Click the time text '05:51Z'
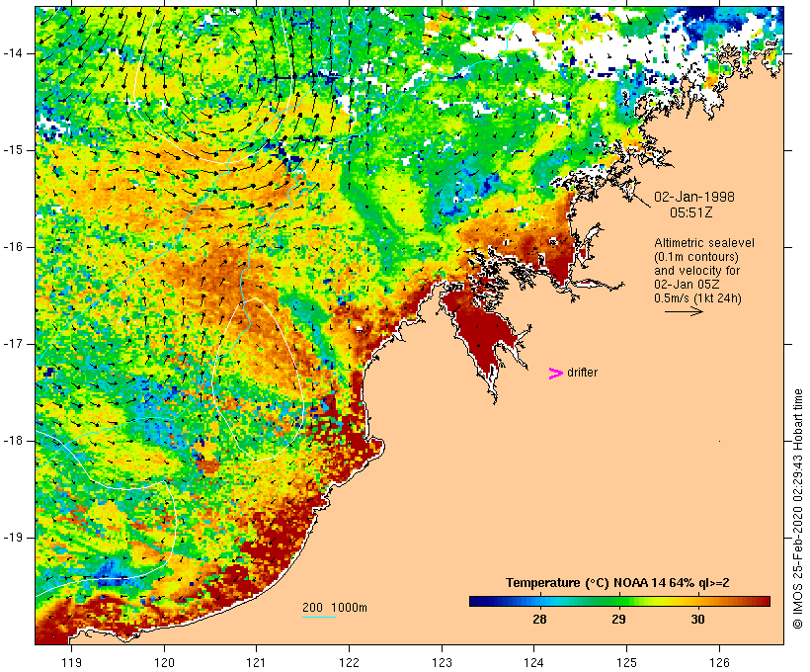 (x=690, y=212)
